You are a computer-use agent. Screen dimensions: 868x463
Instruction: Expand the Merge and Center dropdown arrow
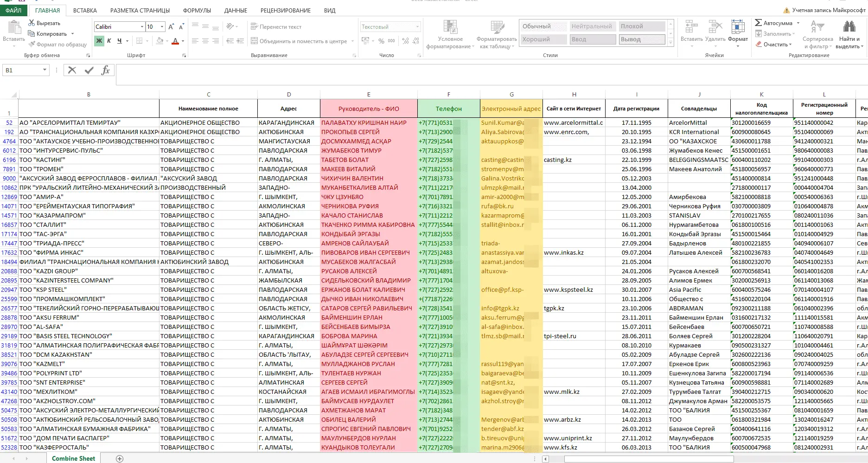[353, 41]
